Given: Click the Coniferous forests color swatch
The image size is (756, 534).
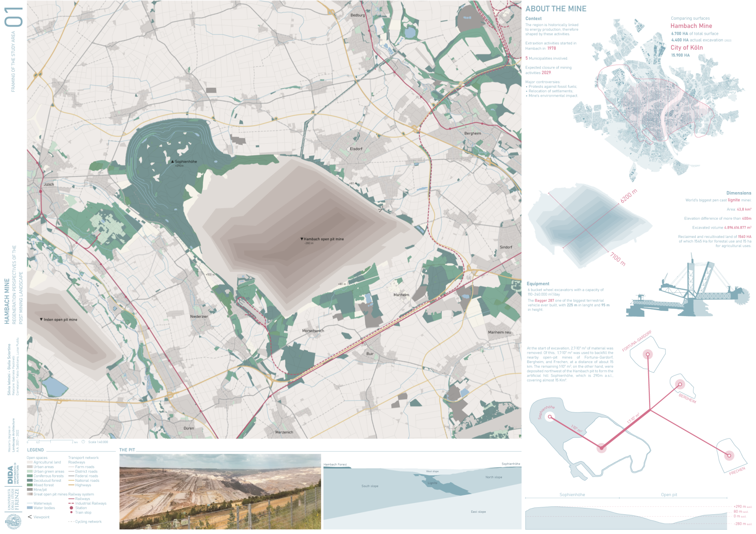Looking at the screenshot, I should pos(30,476).
